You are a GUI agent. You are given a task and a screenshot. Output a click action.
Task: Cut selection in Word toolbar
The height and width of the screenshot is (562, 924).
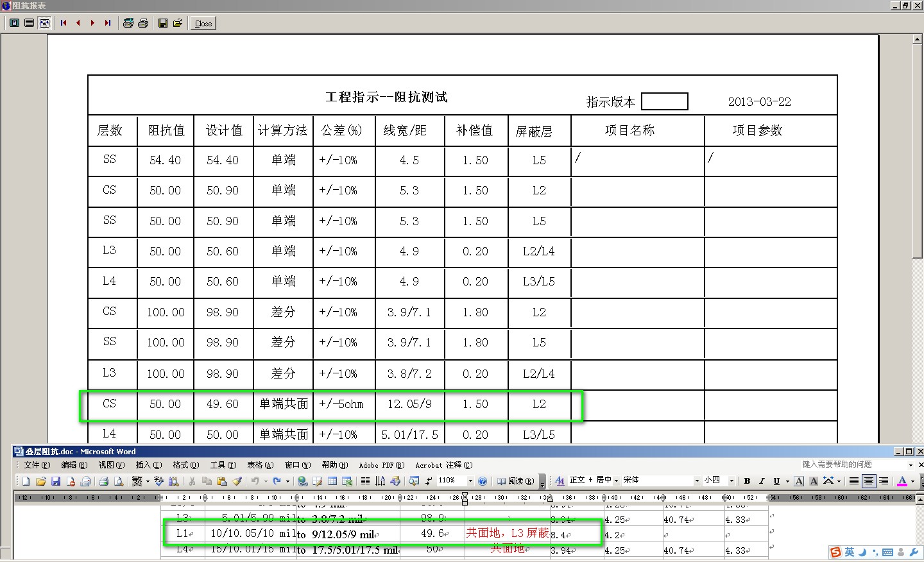(x=192, y=481)
